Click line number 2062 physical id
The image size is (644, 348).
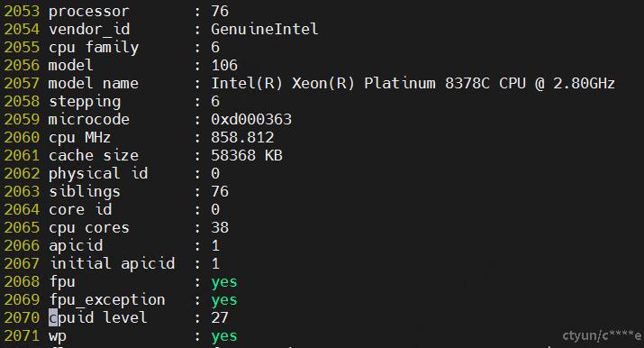(22, 174)
